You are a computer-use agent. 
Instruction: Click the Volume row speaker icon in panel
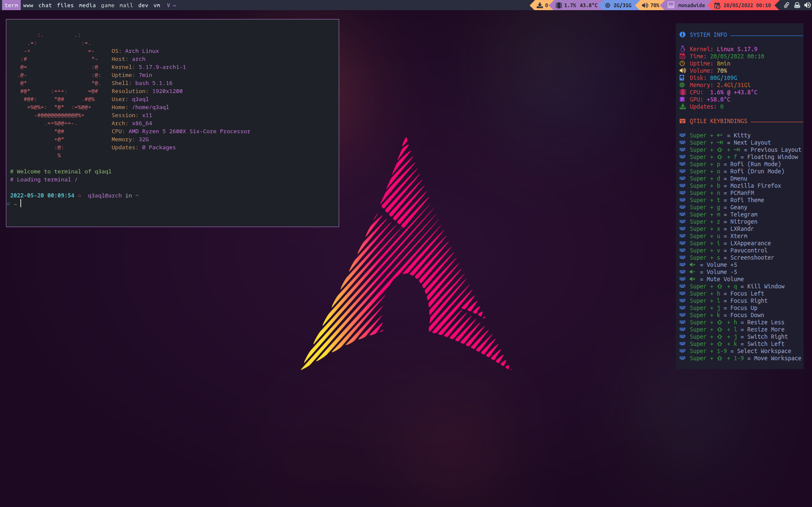tap(683, 71)
